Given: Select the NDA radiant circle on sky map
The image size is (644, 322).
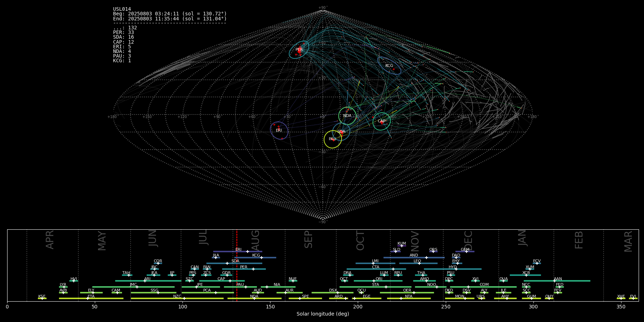Looking at the screenshot, I should pos(347,116).
